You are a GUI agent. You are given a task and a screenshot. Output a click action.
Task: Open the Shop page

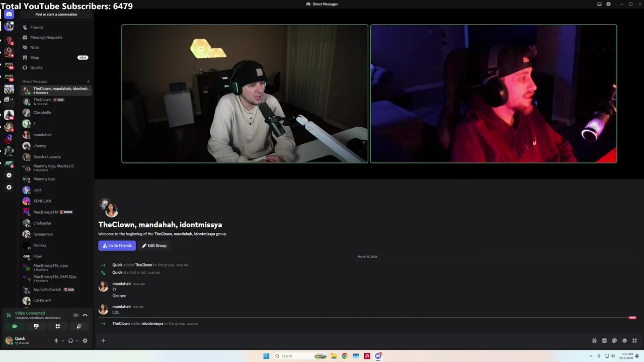click(55, 57)
